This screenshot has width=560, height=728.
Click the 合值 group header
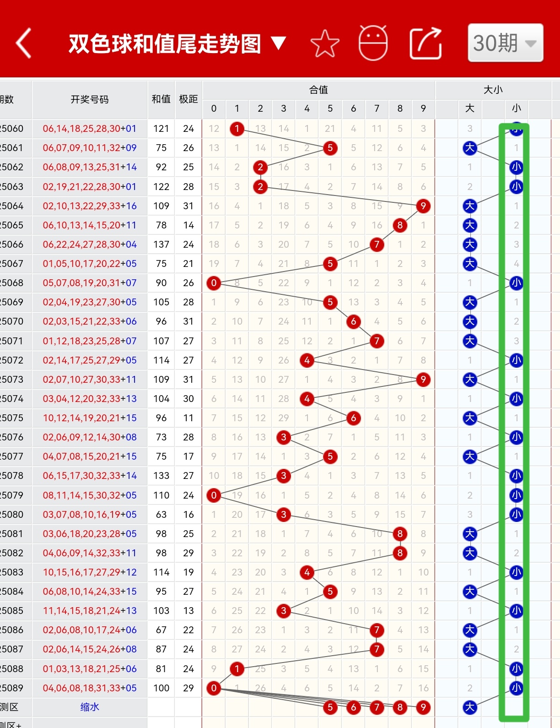coord(318,90)
